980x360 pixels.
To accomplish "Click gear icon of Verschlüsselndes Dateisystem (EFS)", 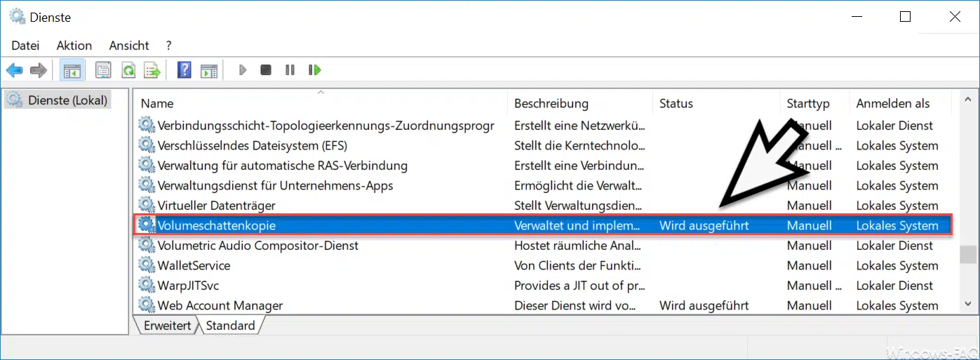I will [x=146, y=145].
